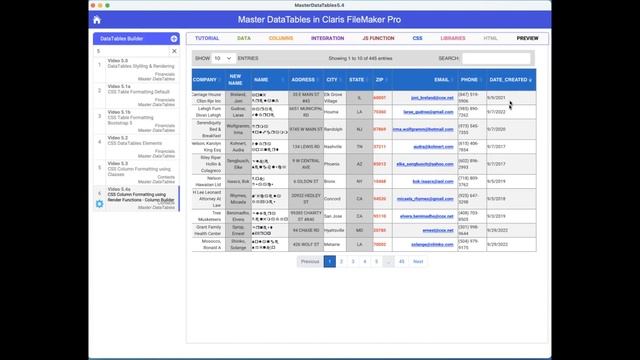Open the aol.com email link in Bronx row
Screen dimensions: 640x360
coord(433,182)
